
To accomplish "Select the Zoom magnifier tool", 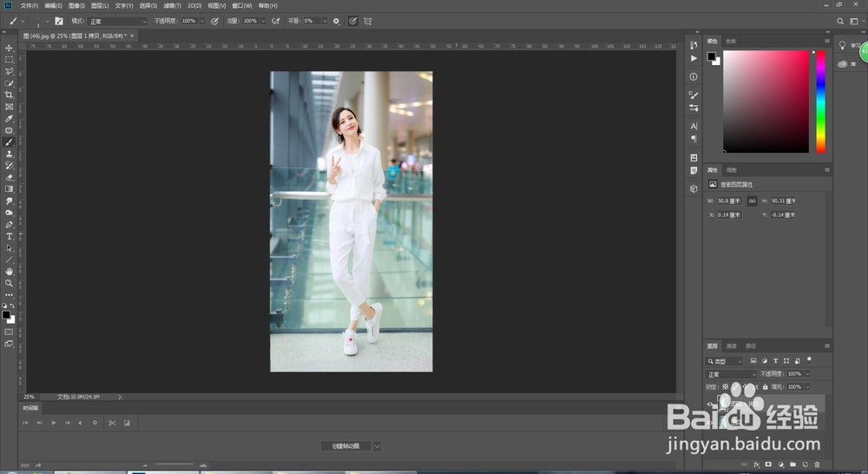I will pyautogui.click(x=10, y=283).
